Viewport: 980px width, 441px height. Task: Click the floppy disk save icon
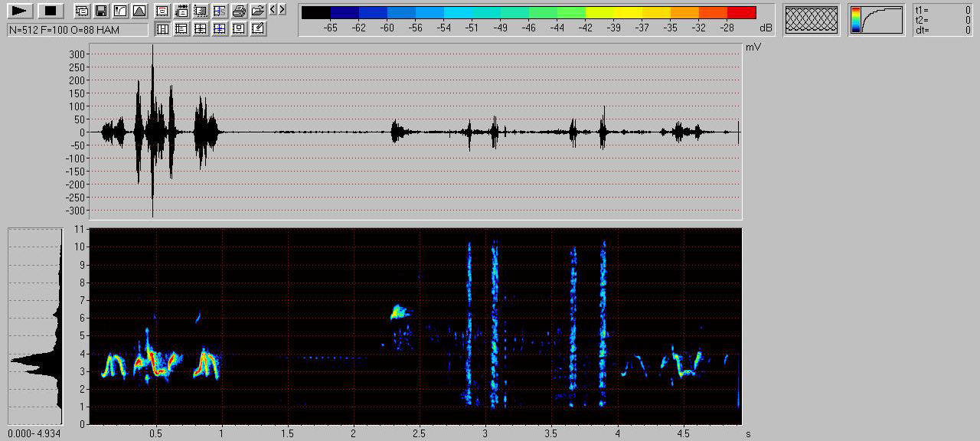point(100,11)
